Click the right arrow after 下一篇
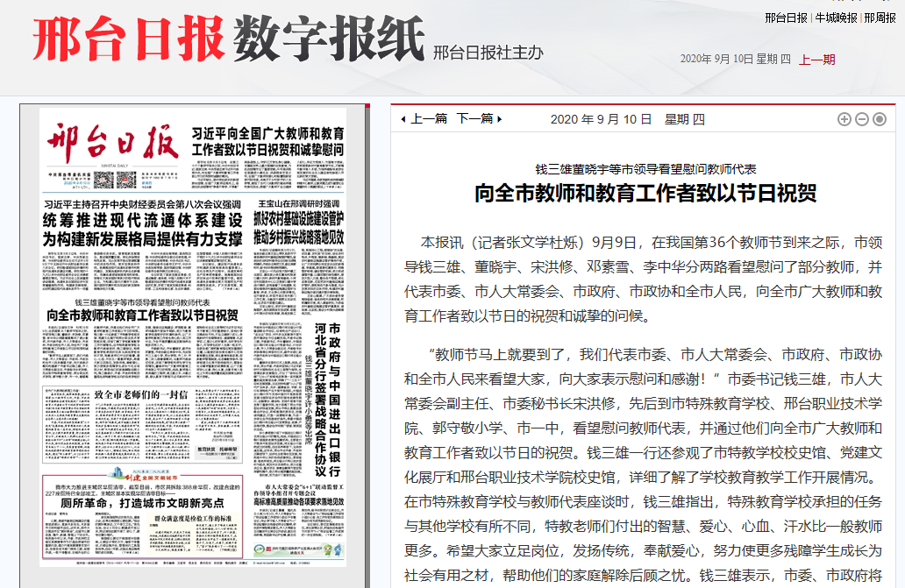Image resolution: width=905 pixels, height=588 pixels. 499,119
